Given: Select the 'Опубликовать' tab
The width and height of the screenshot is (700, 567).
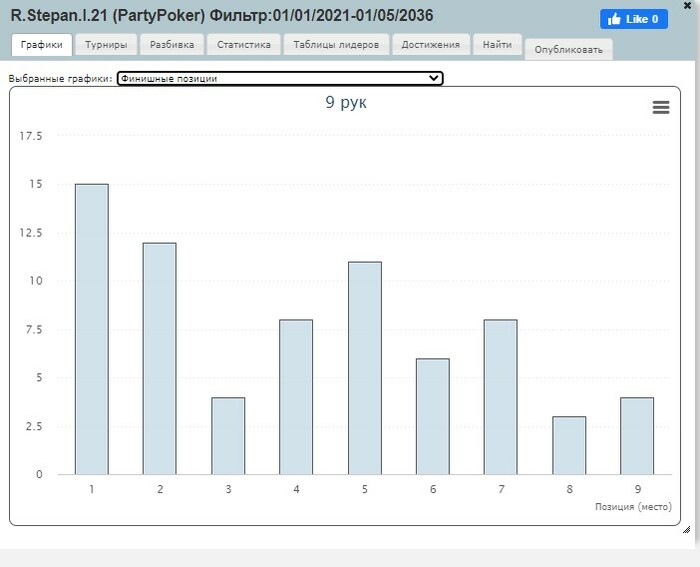Looking at the screenshot, I should [x=569, y=50].
